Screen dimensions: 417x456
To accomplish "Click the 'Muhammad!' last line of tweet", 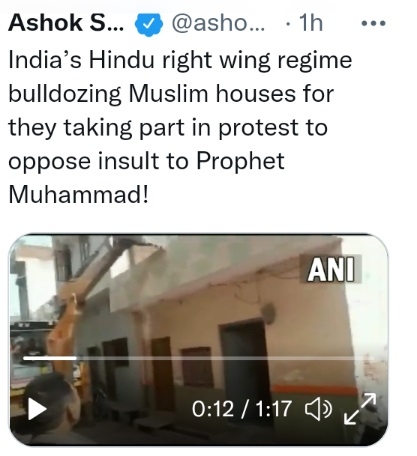I will pos(78,195).
